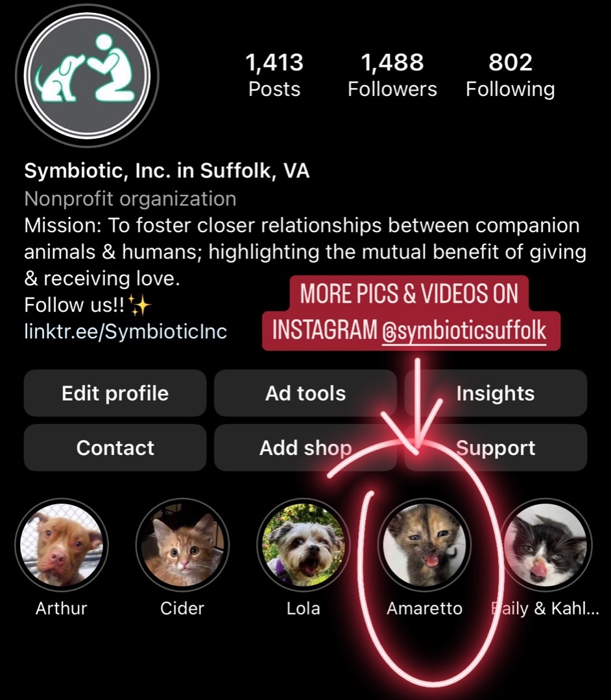
Task: Open the Support button
Action: pos(496,448)
